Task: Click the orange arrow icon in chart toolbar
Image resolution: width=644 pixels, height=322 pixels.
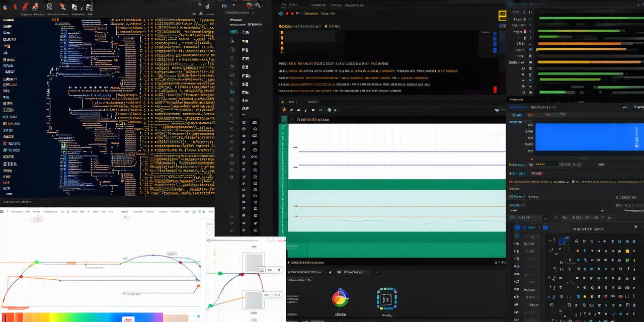Action: (284, 110)
